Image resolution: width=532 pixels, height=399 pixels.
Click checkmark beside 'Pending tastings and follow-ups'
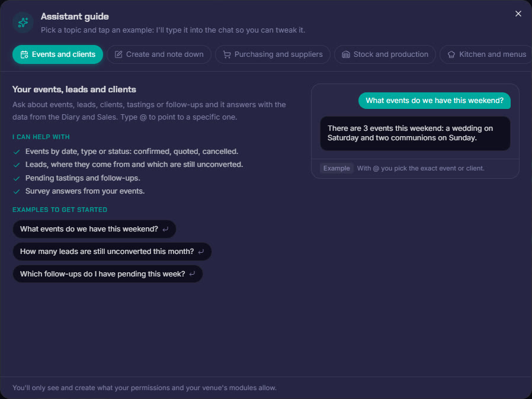16,178
